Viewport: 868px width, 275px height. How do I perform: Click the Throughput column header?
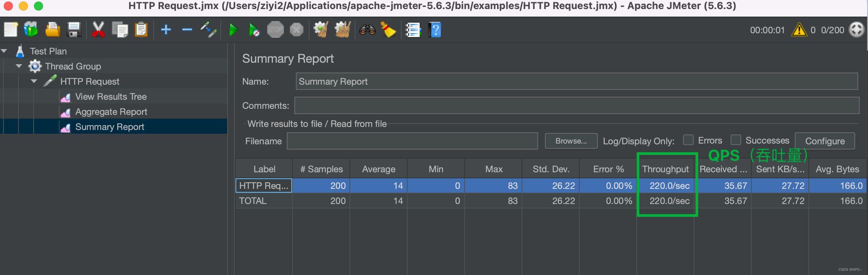tap(666, 169)
